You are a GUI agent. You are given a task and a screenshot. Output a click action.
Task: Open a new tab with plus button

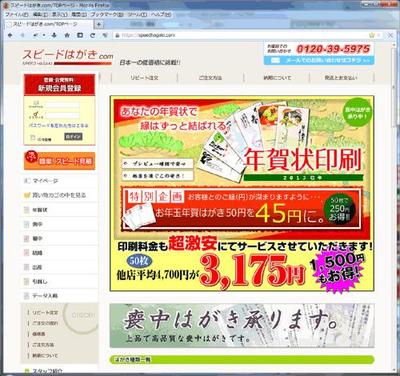(99, 24)
